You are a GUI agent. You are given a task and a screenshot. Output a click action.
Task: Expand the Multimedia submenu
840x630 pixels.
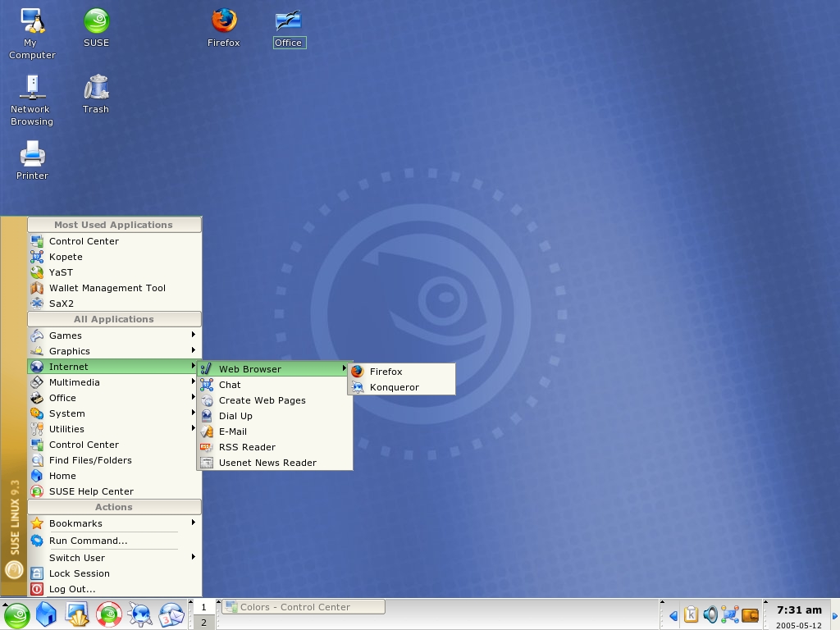pyautogui.click(x=114, y=382)
